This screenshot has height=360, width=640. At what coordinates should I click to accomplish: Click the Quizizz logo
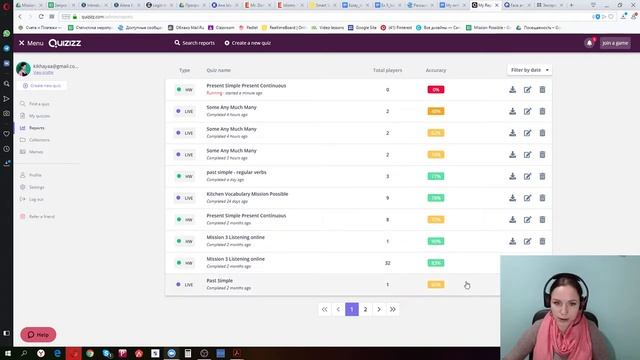pyautogui.click(x=64, y=43)
